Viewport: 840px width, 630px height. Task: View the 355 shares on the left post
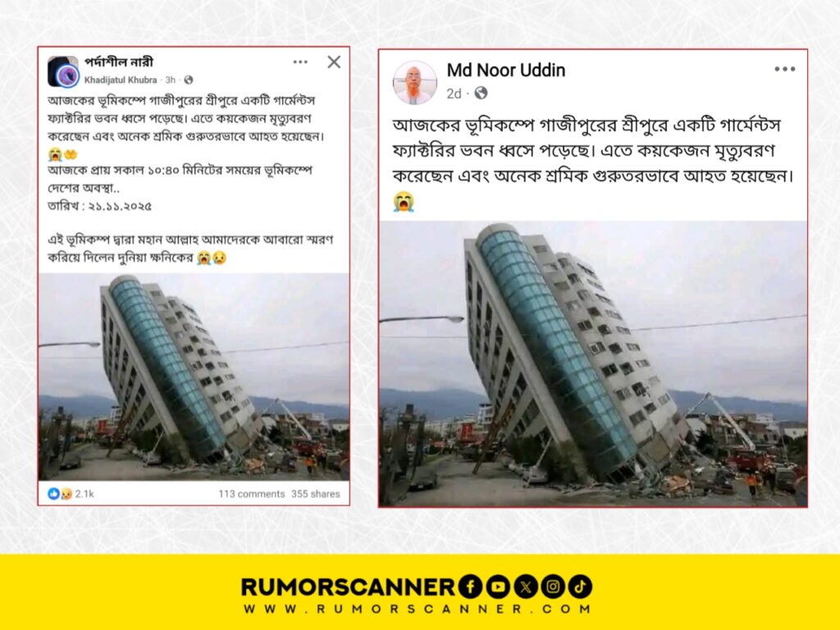tap(316, 494)
